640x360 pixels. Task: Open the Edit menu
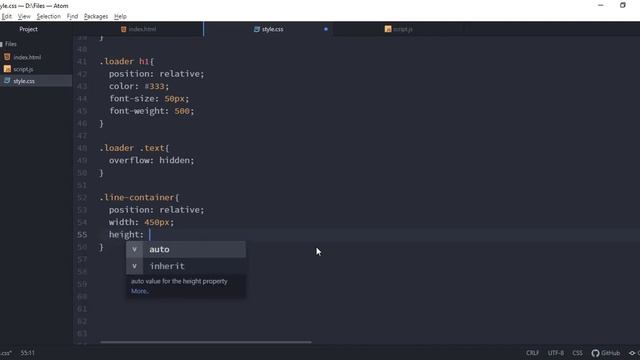click(x=7, y=16)
